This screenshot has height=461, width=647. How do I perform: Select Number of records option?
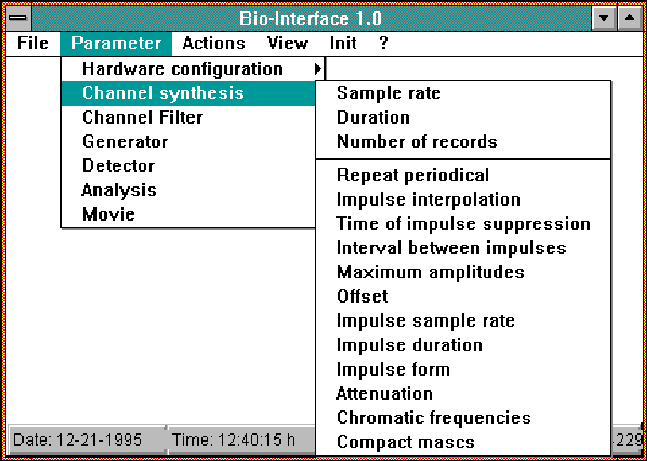[416, 142]
